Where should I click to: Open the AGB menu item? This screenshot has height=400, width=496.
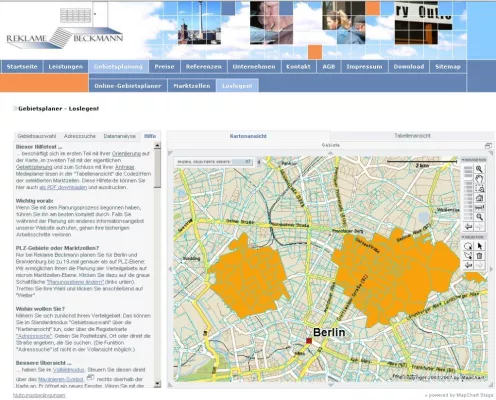coord(329,67)
